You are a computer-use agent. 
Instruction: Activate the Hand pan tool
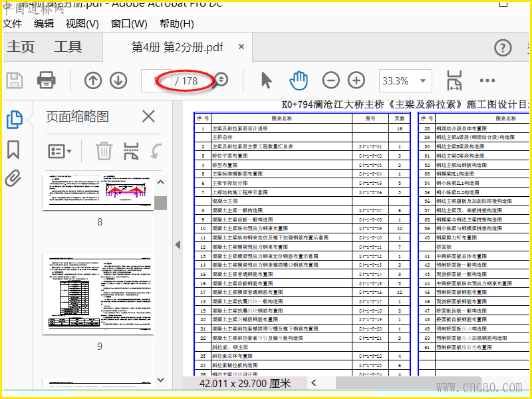(299, 80)
